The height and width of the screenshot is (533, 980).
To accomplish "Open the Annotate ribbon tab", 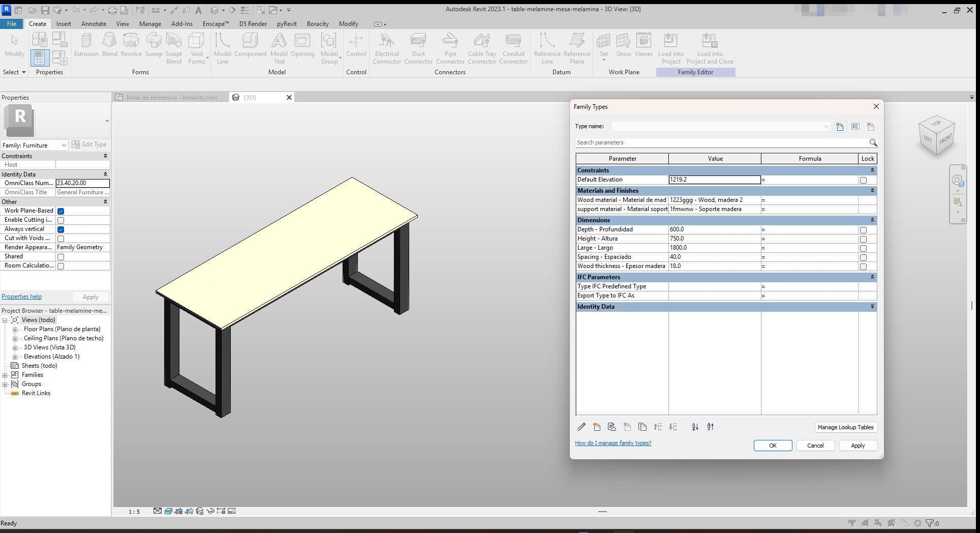I will [x=94, y=24].
